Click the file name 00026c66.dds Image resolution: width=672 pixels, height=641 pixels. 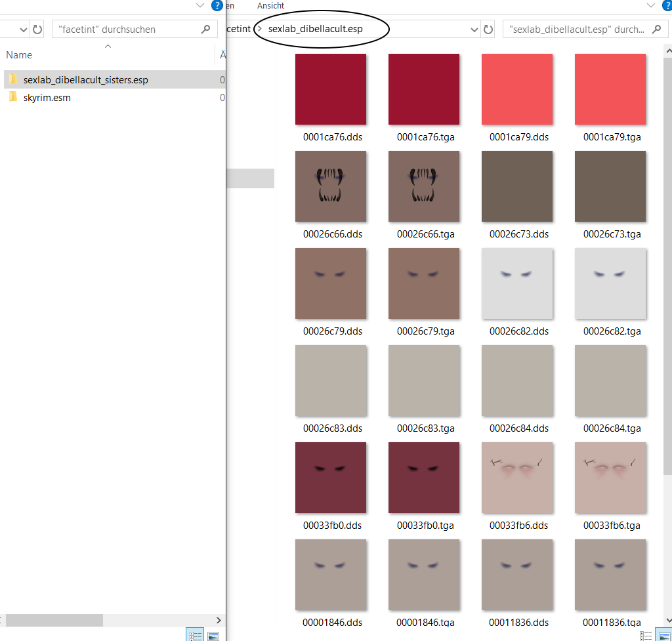tap(333, 234)
